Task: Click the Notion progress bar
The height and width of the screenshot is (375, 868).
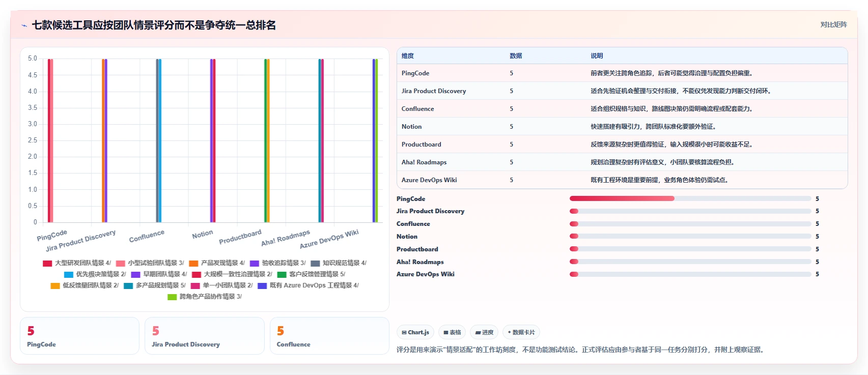Action: pos(690,236)
